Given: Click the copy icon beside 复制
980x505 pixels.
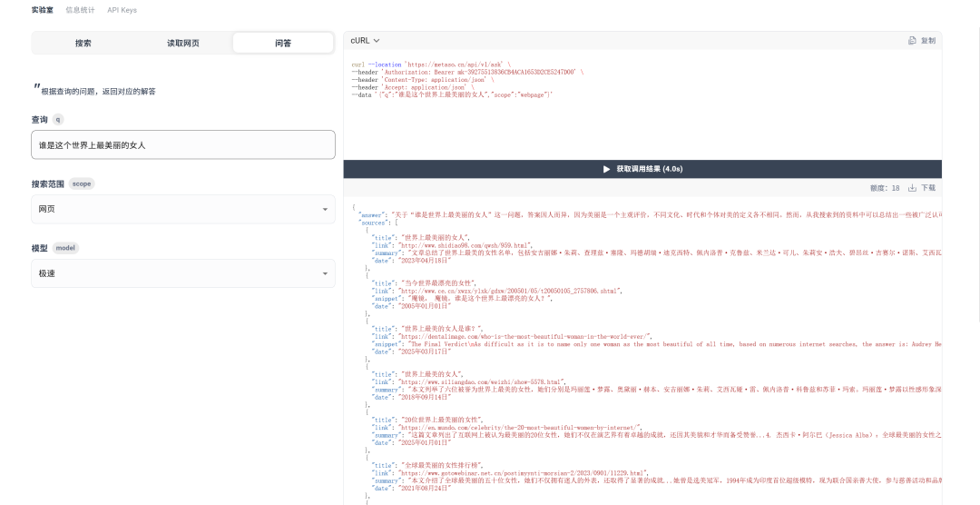Looking at the screenshot, I should coord(912,41).
